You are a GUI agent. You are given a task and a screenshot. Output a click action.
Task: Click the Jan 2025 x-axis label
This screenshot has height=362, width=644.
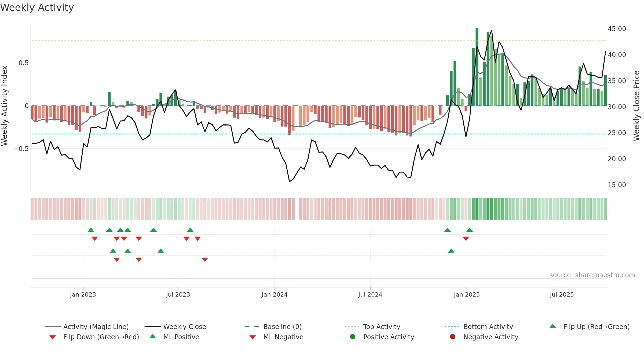[x=467, y=294]
